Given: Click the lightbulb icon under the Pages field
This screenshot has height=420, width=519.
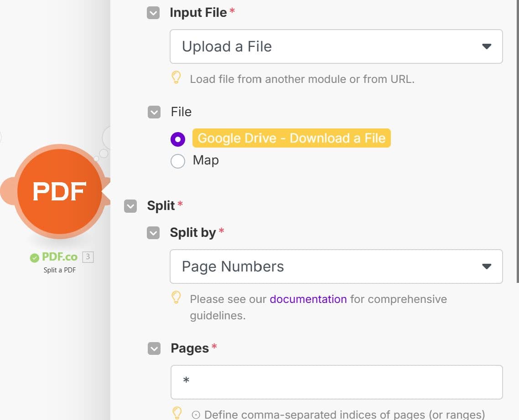Looking at the screenshot, I should (177, 413).
